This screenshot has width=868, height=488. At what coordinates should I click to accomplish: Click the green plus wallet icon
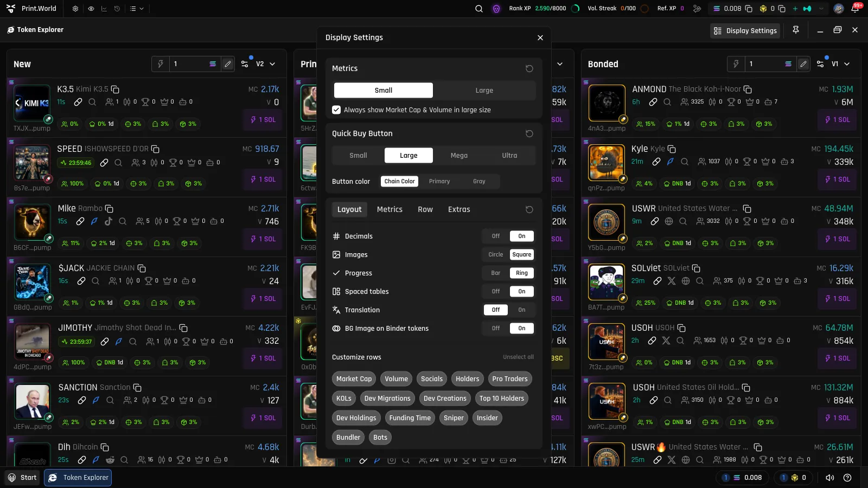coord(795,9)
